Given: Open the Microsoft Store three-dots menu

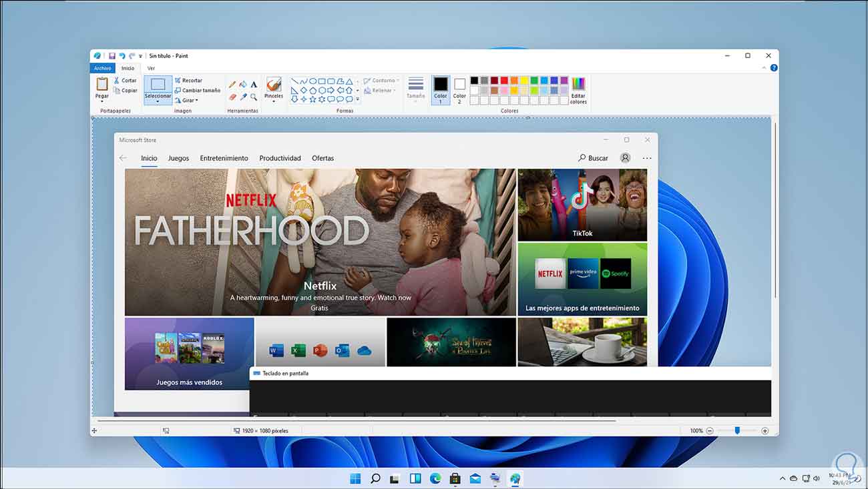Looking at the screenshot, I should [x=646, y=158].
